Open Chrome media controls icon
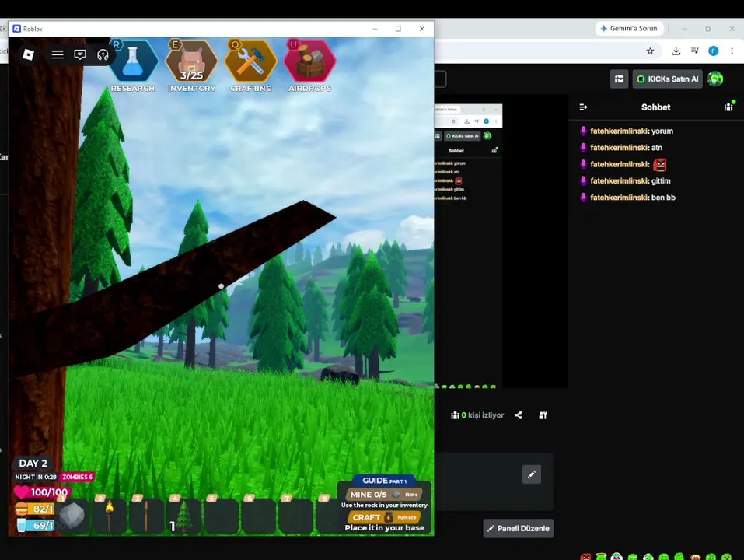744x560 pixels. 695,51
